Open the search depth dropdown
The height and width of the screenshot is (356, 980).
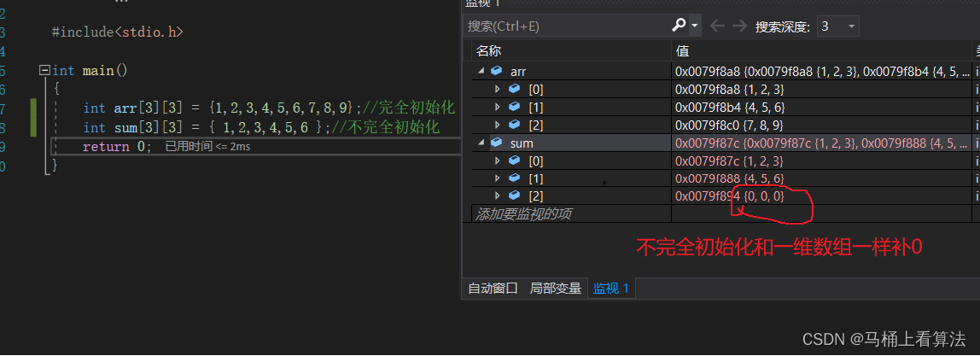[851, 26]
